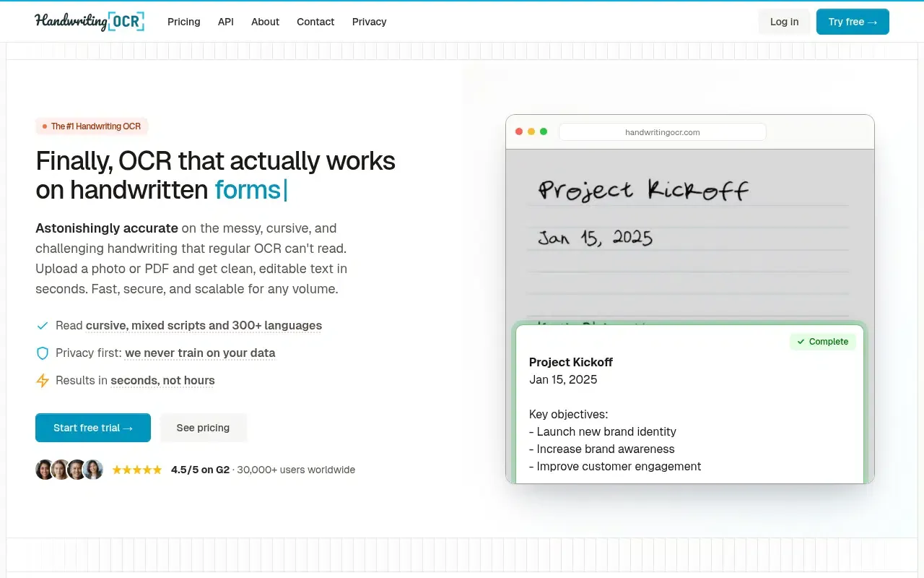Click the "Key objectives:" line
Image resolution: width=924 pixels, height=578 pixels.
click(x=569, y=414)
